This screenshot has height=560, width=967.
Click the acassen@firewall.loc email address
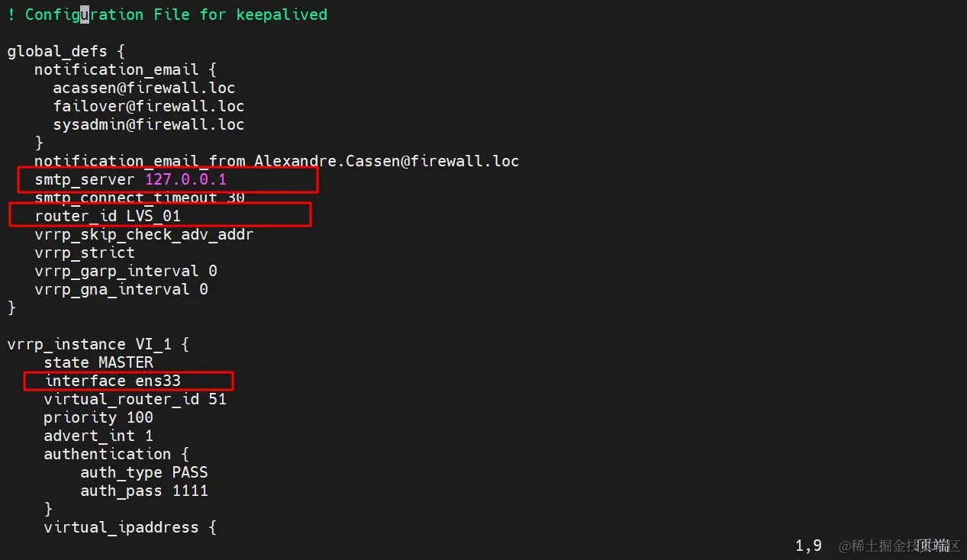pos(144,88)
